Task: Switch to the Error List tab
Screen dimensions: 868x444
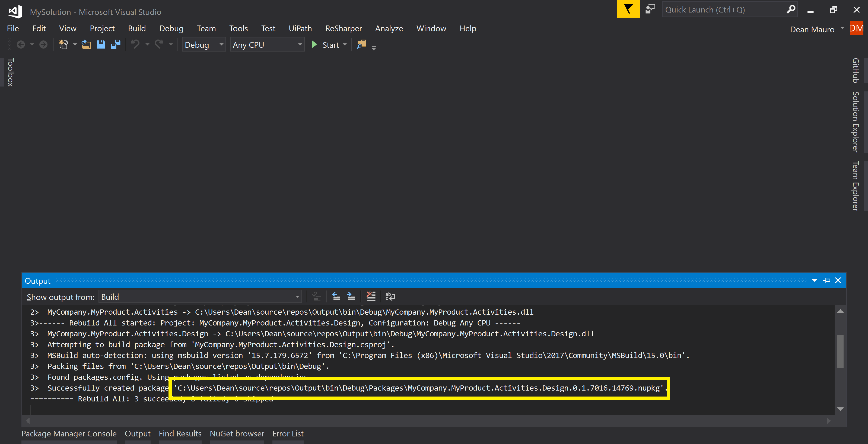Action: [x=288, y=433]
